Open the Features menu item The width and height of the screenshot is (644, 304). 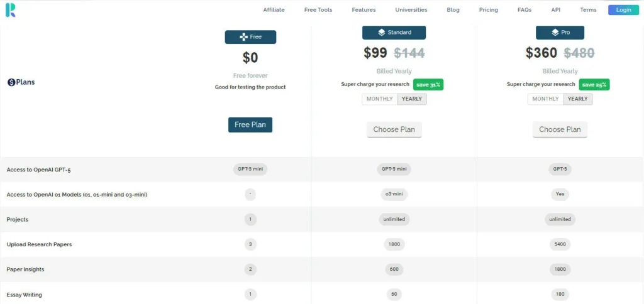(x=364, y=10)
